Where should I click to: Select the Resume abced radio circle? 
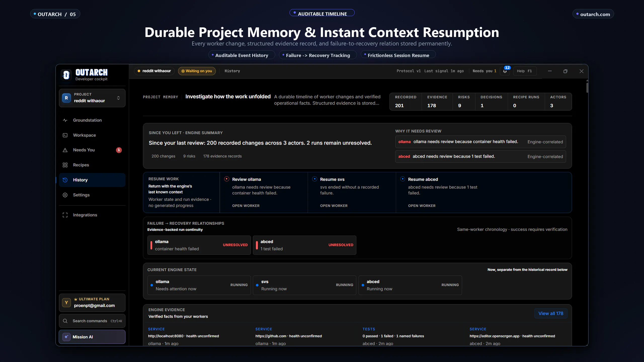[403, 179]
